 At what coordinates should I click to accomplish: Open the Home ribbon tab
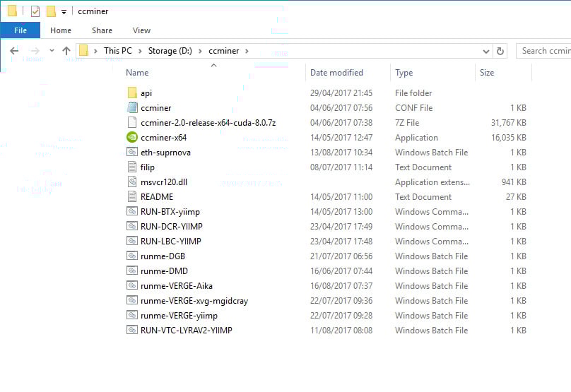(61, 30)
